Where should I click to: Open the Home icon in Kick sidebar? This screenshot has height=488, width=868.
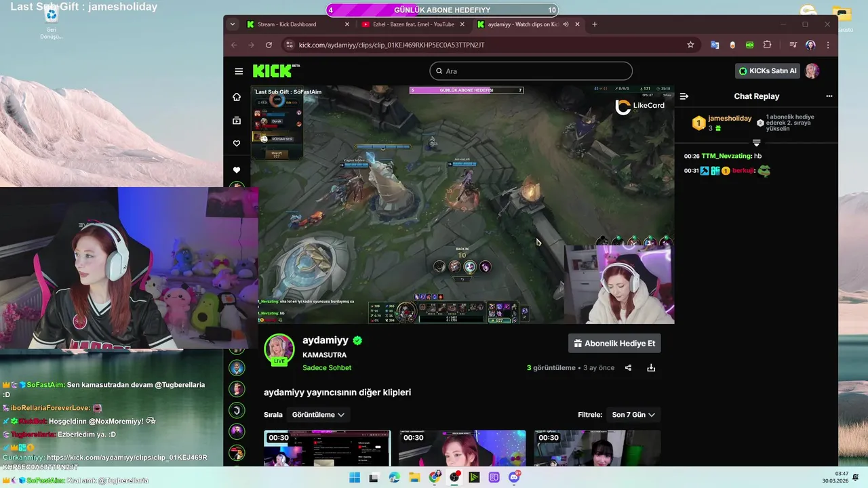click(237, 97)
